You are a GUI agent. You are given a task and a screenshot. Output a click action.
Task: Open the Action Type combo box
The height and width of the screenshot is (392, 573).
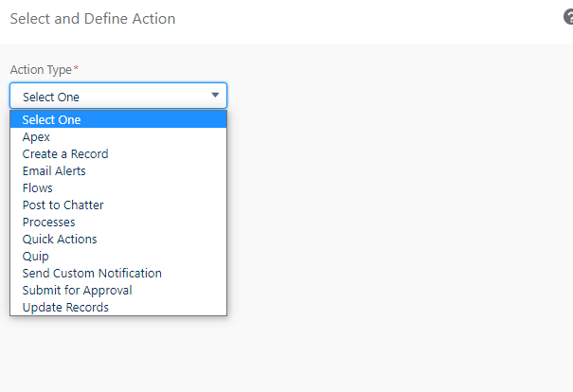coord(118,96)
